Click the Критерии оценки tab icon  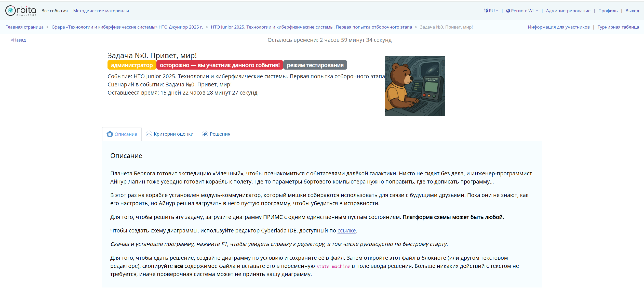click(x=149, y=134)
